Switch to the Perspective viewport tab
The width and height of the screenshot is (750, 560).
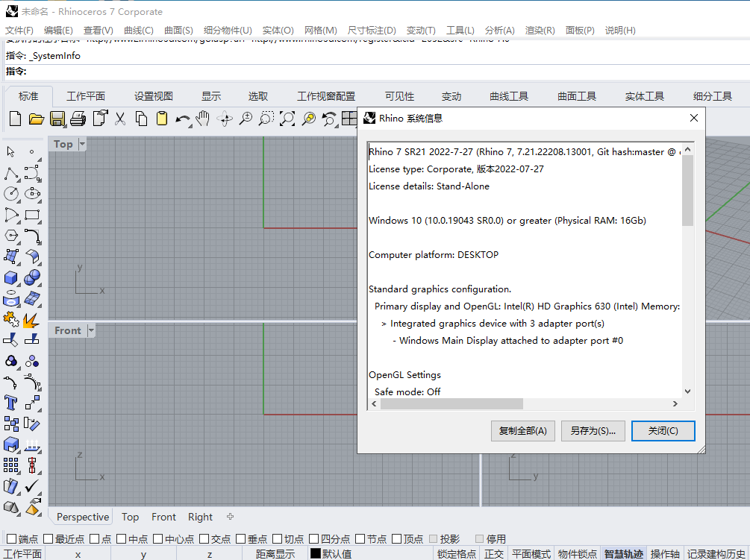click(83, 517)
